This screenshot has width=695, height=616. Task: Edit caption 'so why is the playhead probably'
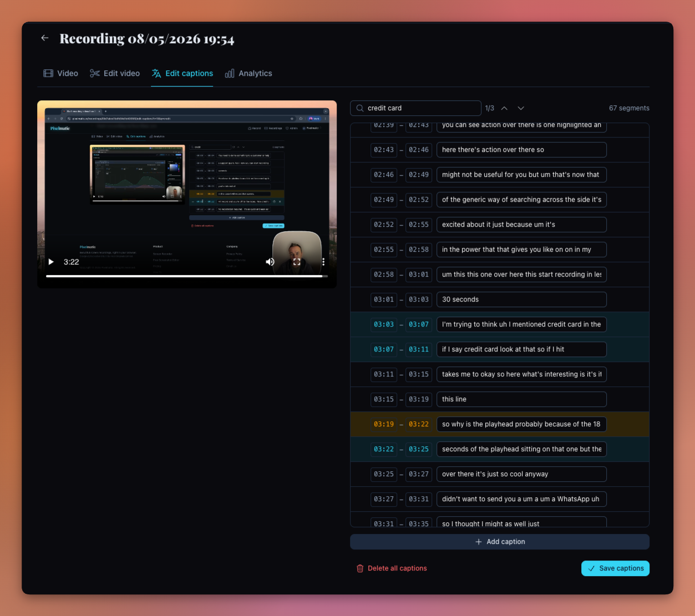(x=521, y=424)
